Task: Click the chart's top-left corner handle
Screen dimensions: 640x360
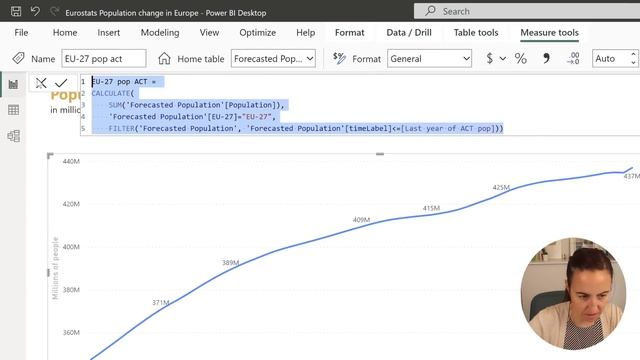Action: coord(50,156)
